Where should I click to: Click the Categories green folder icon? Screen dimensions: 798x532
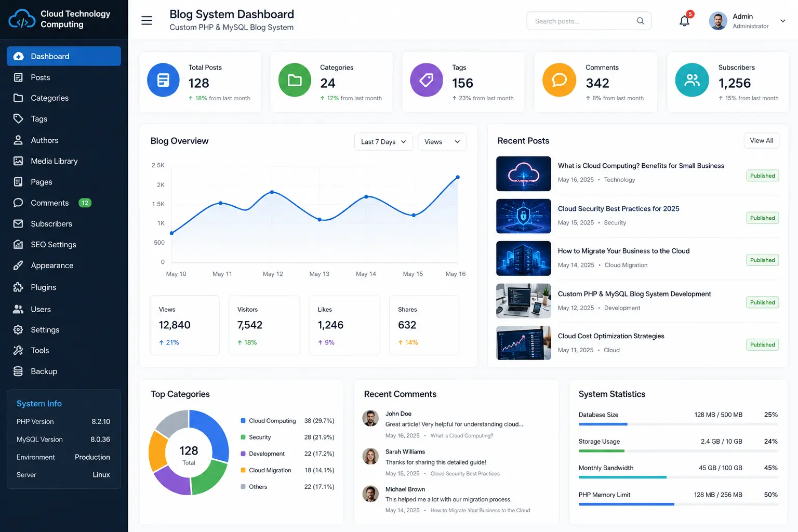point(295,80)
